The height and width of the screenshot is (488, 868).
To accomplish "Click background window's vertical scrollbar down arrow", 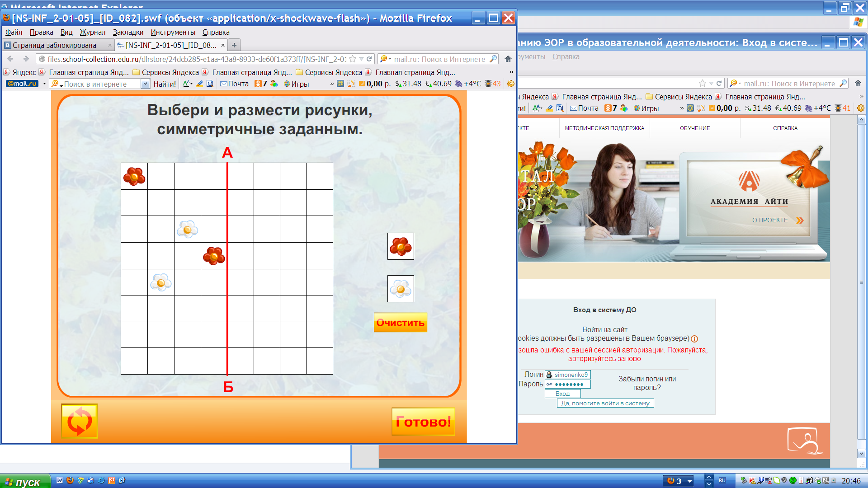I will [x=861, y=453].
